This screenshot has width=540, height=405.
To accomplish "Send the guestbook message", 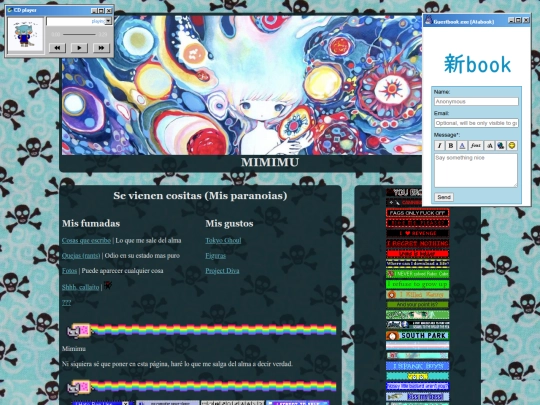I will click(x=444, y=197).
